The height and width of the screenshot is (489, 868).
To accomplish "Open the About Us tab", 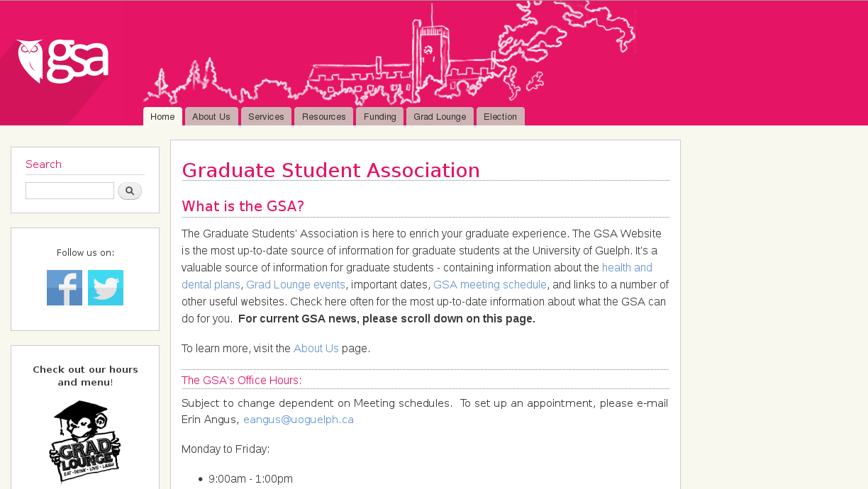I will 211,117.
